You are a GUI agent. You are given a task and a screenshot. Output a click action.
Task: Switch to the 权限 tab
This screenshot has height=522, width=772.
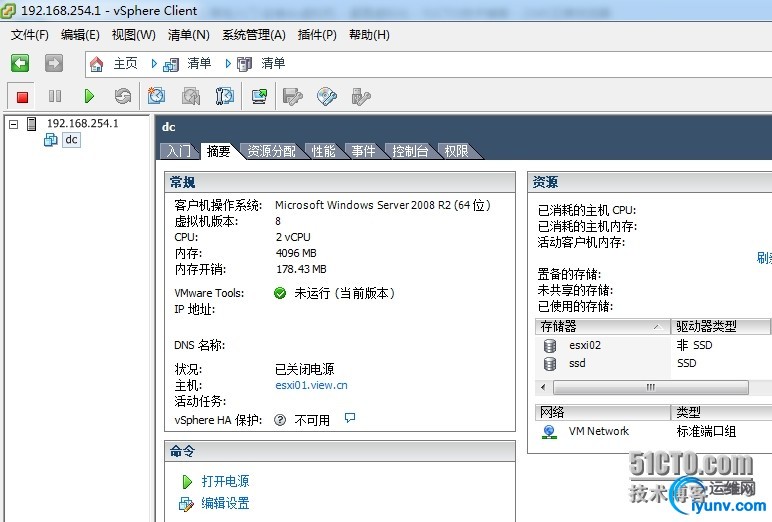pos(456,151)
